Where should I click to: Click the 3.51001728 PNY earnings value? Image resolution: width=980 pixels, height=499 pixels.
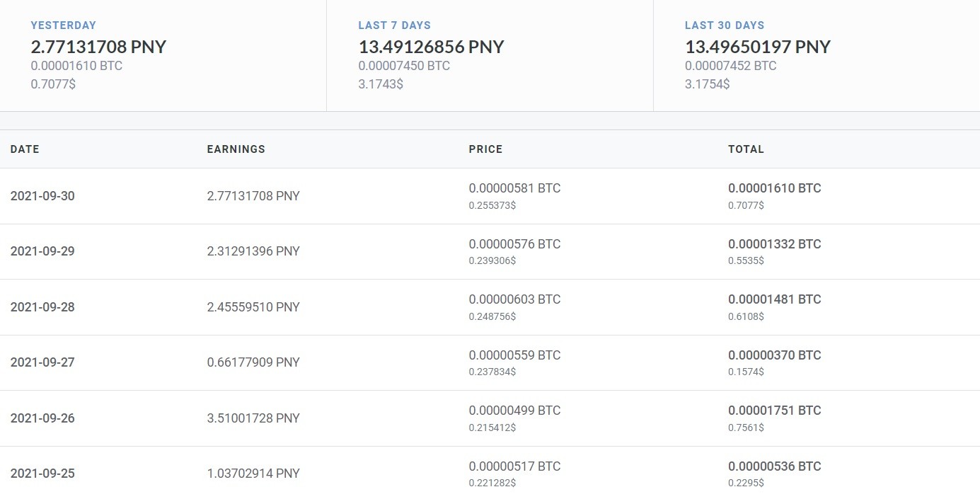pyautogui.click(x=253, y=418)
